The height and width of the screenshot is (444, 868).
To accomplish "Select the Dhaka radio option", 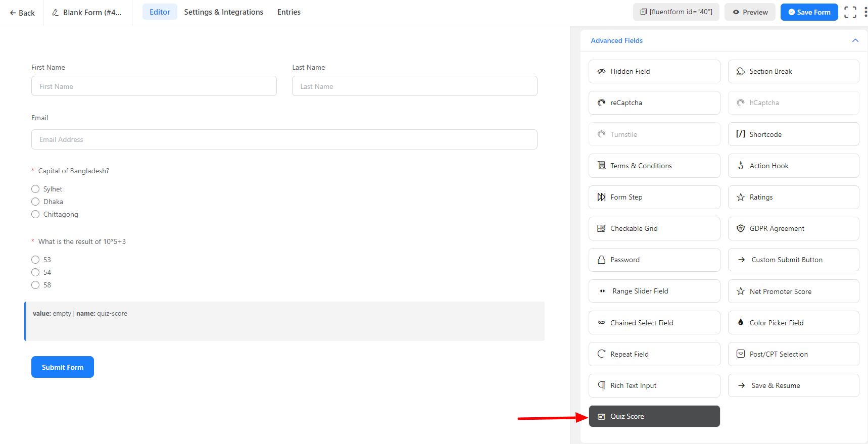I will [35, 202].
